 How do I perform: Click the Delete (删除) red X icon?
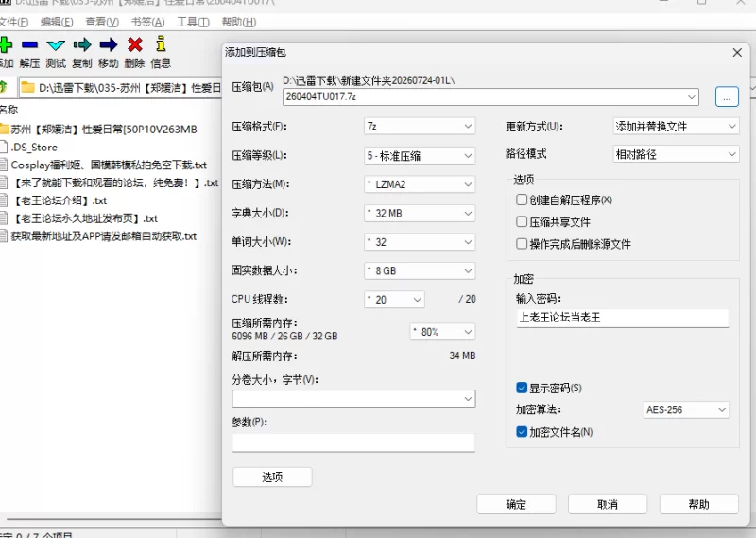pyautogui.click(x=134, y=44)
